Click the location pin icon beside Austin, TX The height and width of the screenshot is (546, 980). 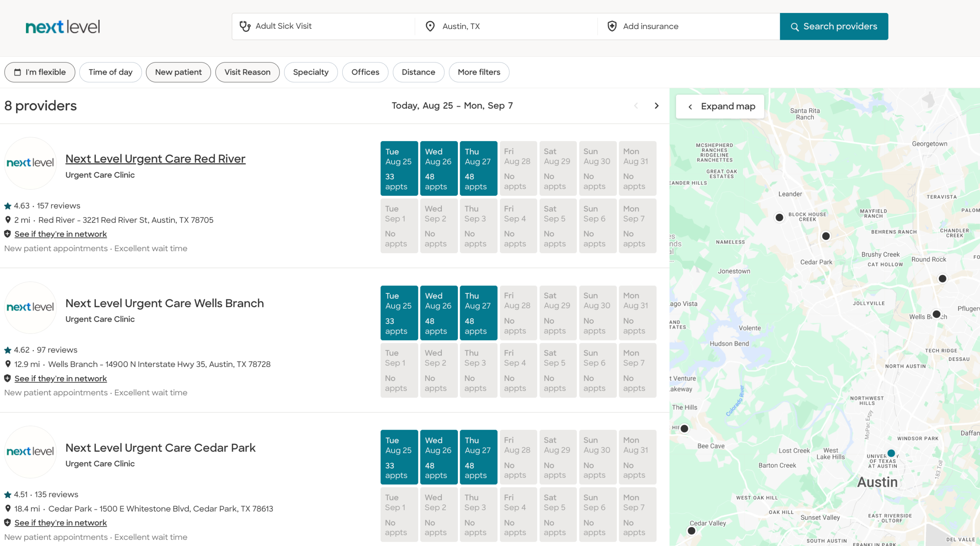pyautogui.click(x=430, y=26)
